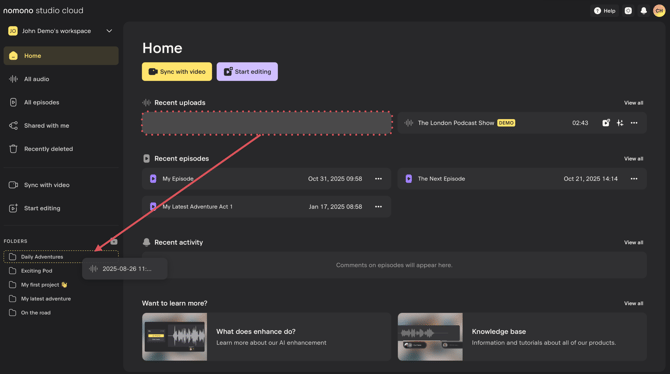The width and height of the screenshot is (670, 374).
Task: Click the purple Start editing button
Action: tap(247, 71)
